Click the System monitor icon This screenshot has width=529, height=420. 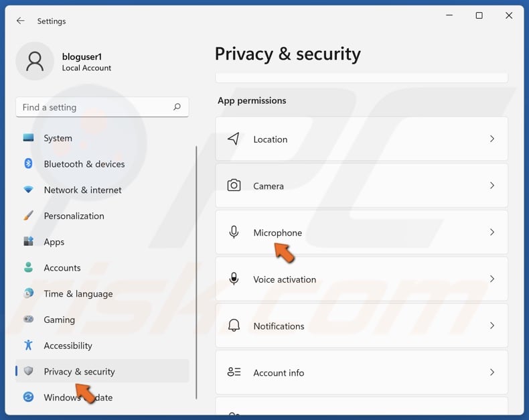[x=28, y=137]
